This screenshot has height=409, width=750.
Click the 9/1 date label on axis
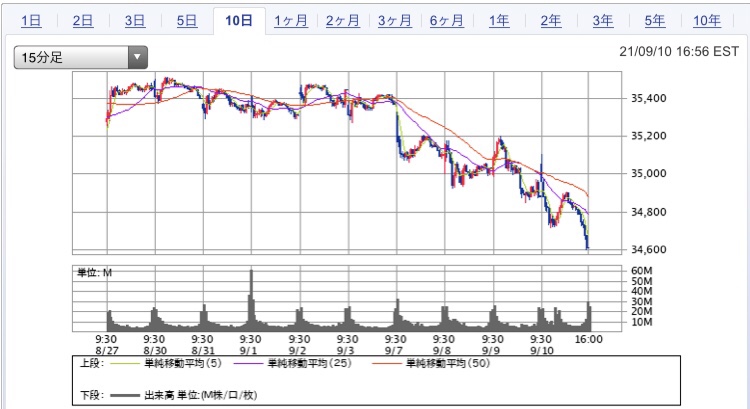(249, 350)
